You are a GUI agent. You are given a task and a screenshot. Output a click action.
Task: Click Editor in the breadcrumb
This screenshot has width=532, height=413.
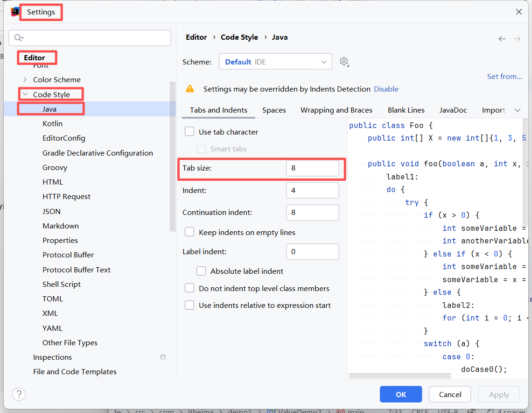(x=196, y=37)
